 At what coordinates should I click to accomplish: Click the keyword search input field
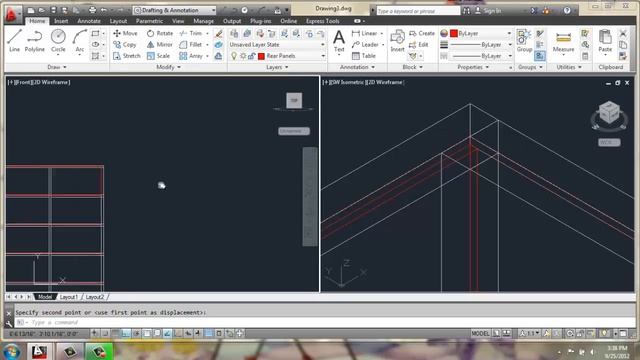[418, 11]
